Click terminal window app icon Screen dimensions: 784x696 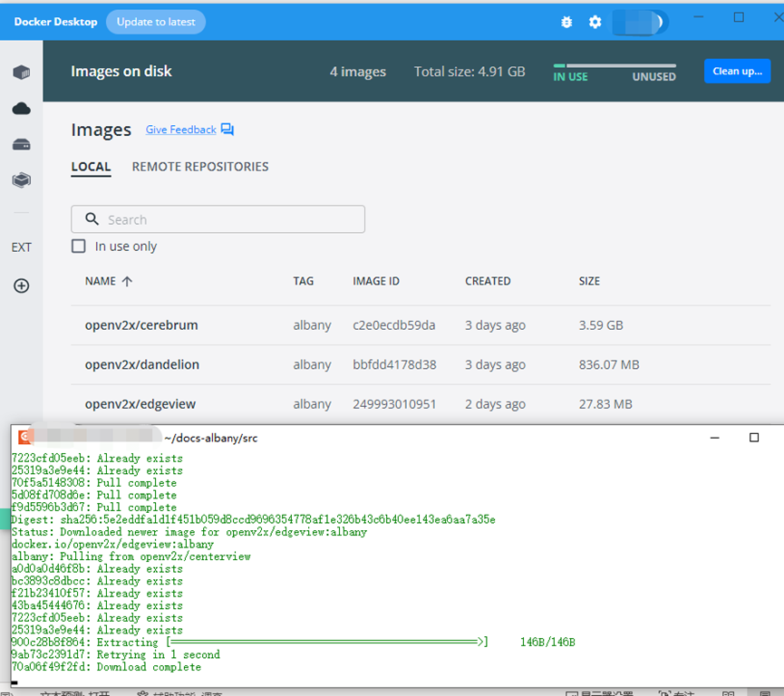24,438
